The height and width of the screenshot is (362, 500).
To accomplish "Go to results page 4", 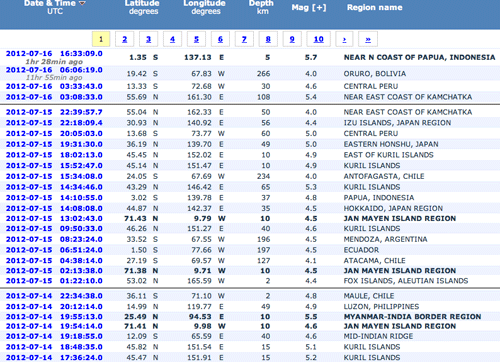I will point(172,39).
